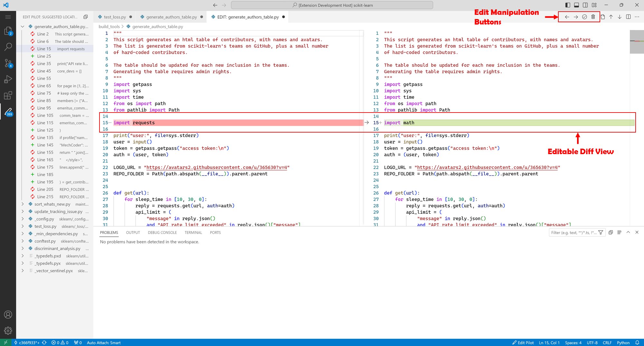Change CRLF line ending setting
Screen dimensions: 644x346
[x=607, y=342]
